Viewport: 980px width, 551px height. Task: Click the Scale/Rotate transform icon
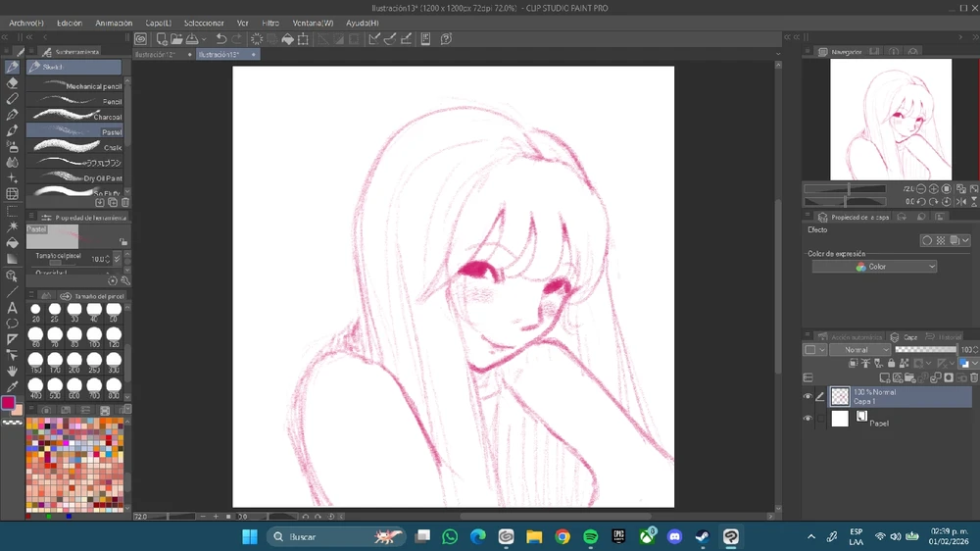click(x=303, y=39)
